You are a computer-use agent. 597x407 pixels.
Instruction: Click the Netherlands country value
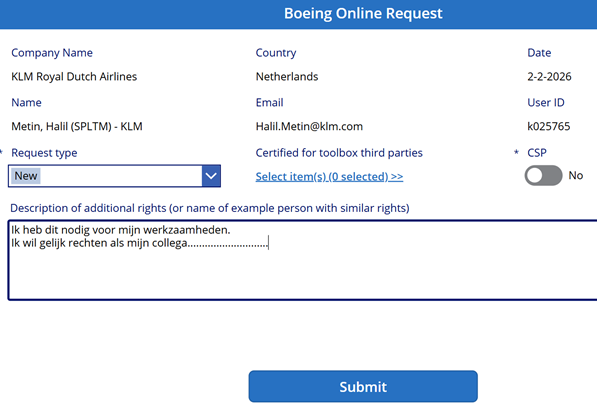(287, 77)
